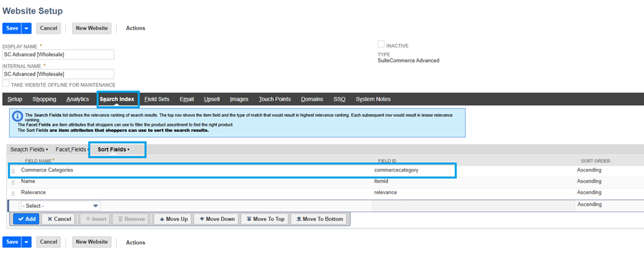Click the Add button in sort fields list

[x=26, y=219]
